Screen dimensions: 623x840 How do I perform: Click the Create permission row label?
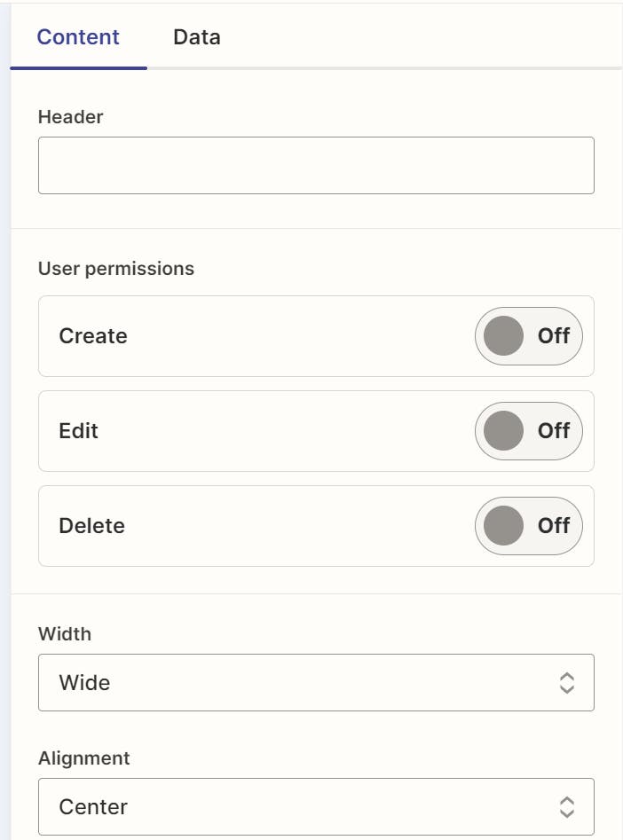click(x=93, y=336)
